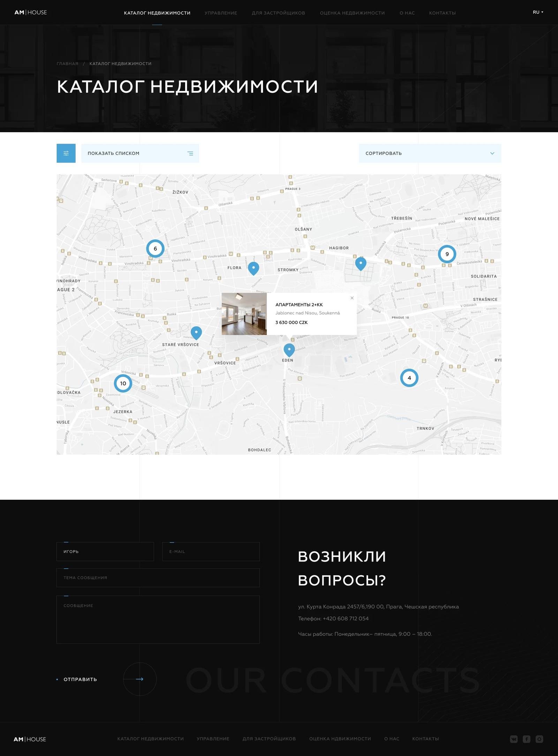Close the apartment info popup

352,298
